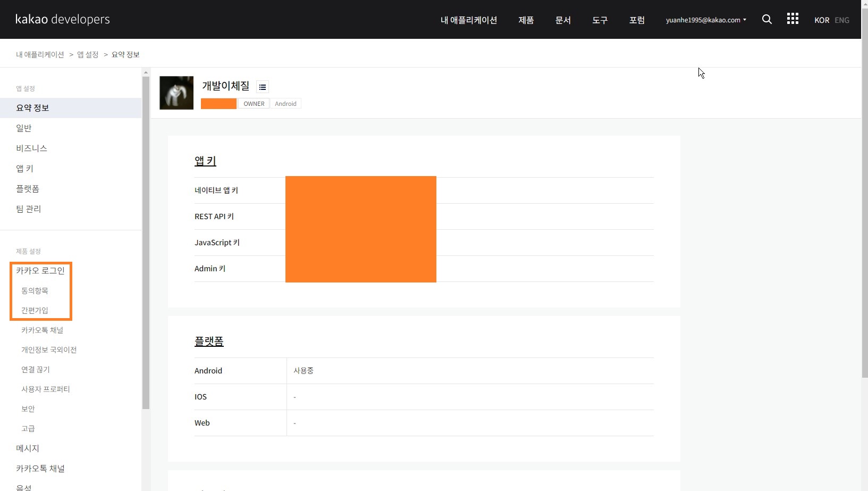Click the sidebar scrollbar thumb
Image resolution: width=868 pixels, height=491 pixels.
[x=146, y=243]
